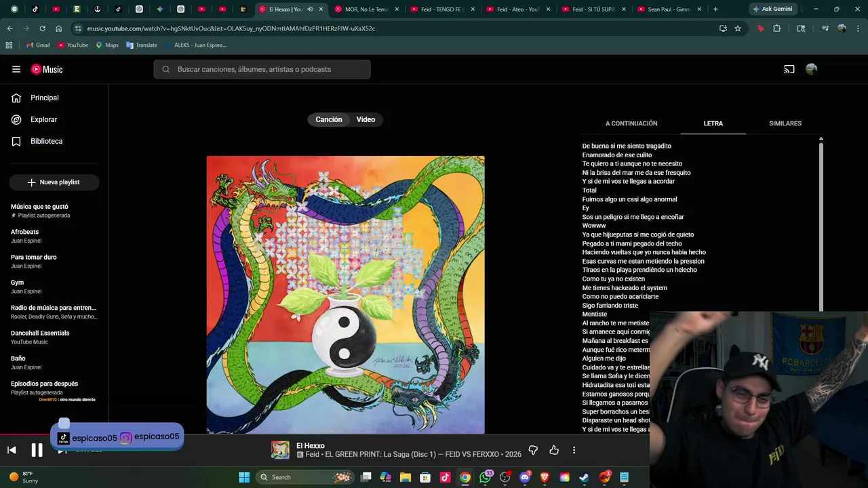The height and width of the screenshot is (488, 868).
Task: Open cast to device icon
Action: click(789, 69)
